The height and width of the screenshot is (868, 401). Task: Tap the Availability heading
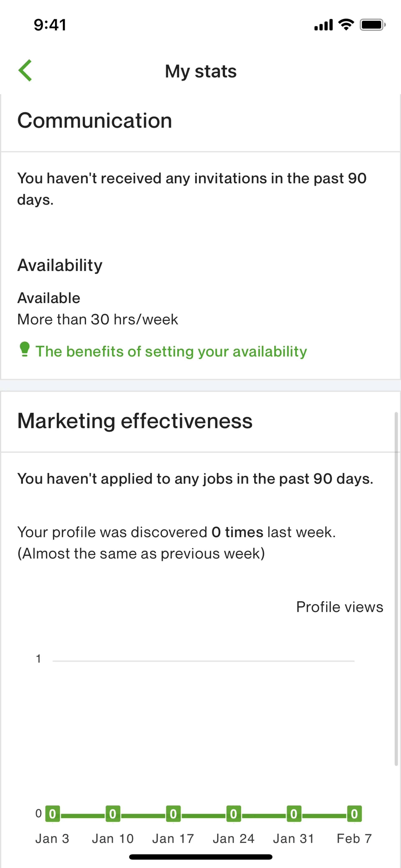point(60,265)
